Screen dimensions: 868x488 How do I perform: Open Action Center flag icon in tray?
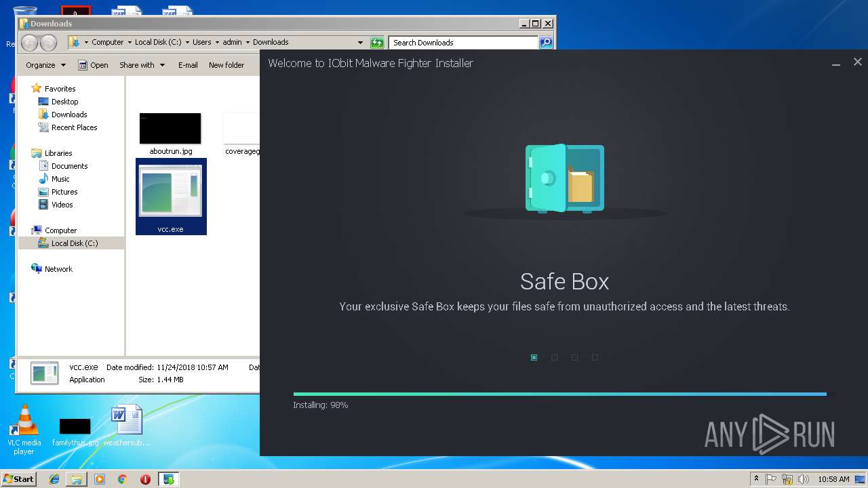771,479
